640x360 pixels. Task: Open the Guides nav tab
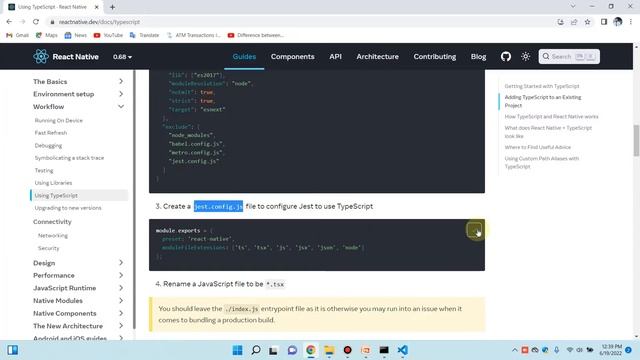(244, 56)
